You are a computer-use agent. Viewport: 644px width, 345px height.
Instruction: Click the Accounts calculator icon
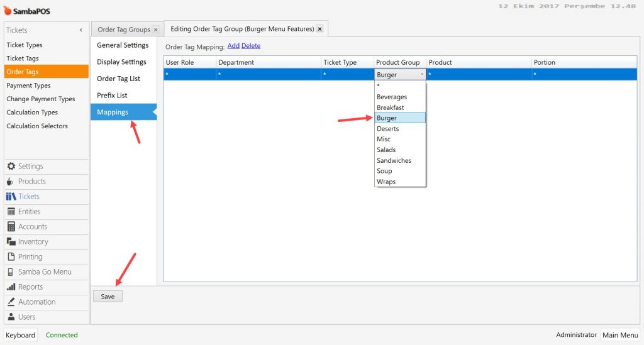11,226
